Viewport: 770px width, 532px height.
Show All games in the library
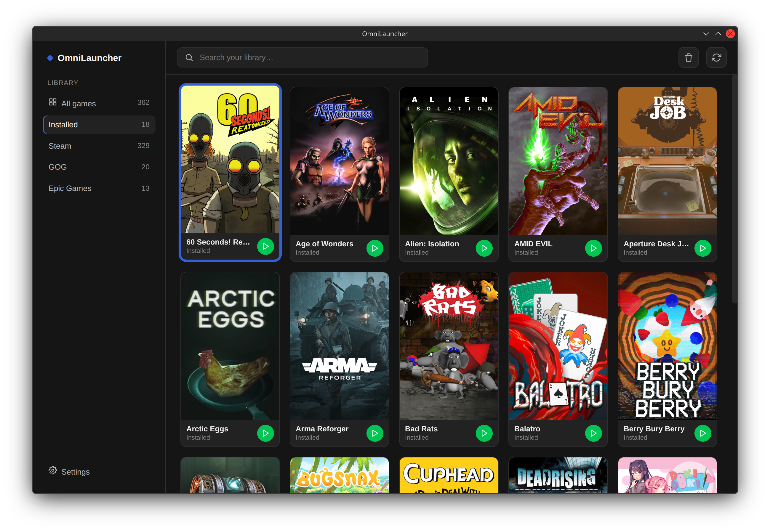(99, 103)
